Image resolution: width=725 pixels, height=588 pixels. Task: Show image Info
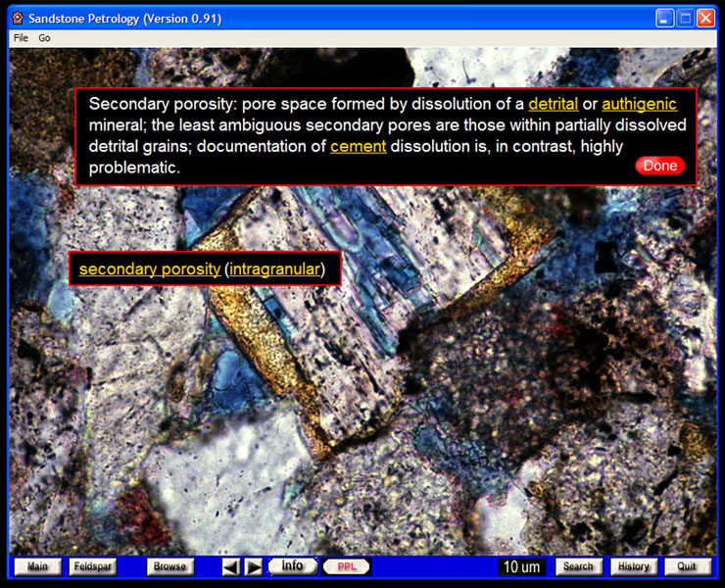[x=292, y=566]
